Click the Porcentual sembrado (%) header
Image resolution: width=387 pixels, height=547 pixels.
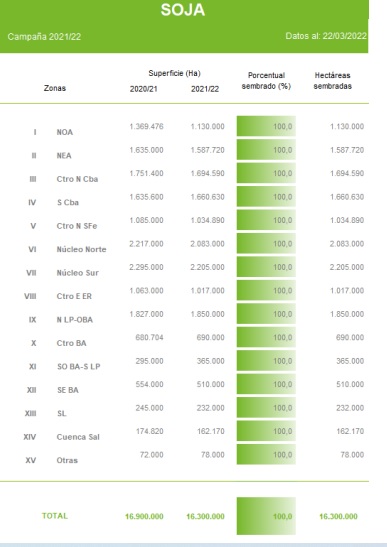click(266, 81)
